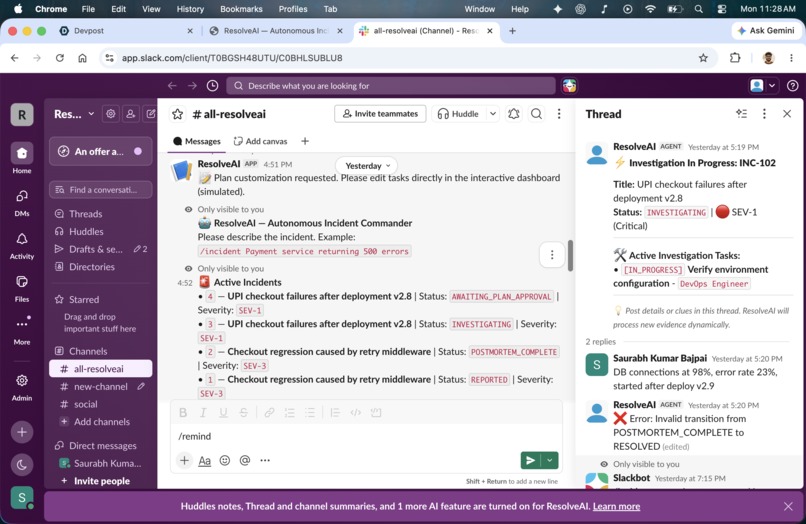The height and width of the screenshot is (524, 806).
Task: Click the message input with /remind
Action: click(x=366, y=436)
